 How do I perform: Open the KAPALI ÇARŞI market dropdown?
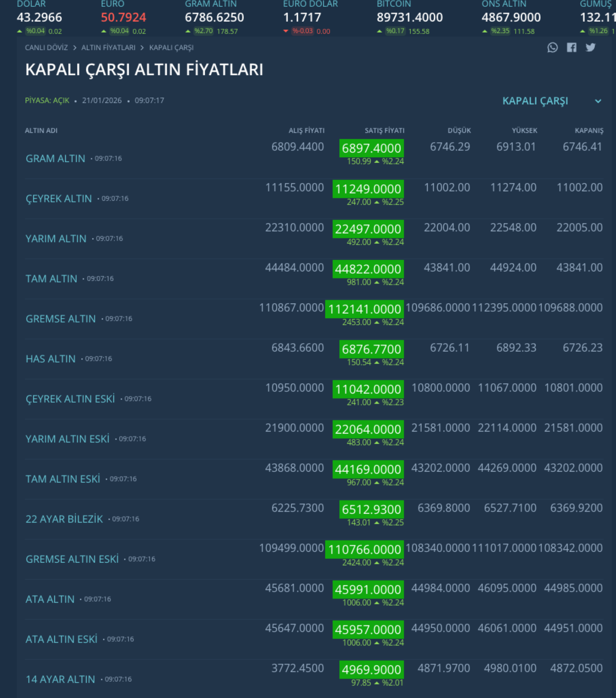click(535, 101)
